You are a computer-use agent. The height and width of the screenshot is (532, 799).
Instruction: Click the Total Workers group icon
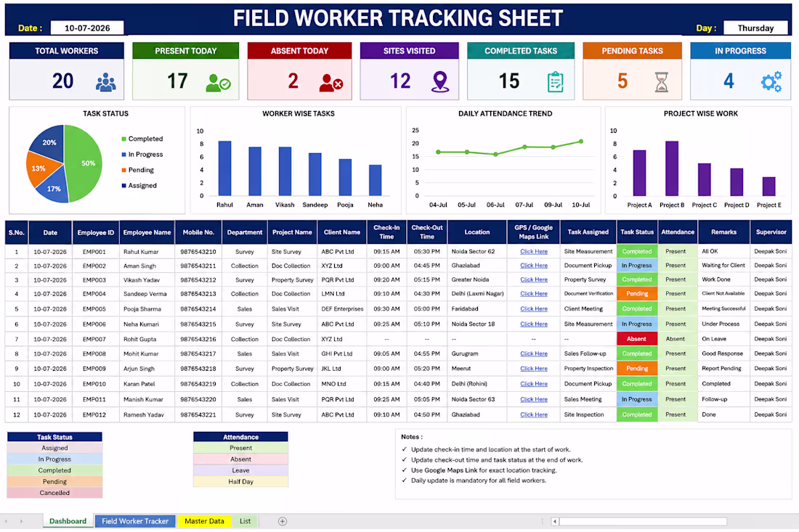[105, 82]
